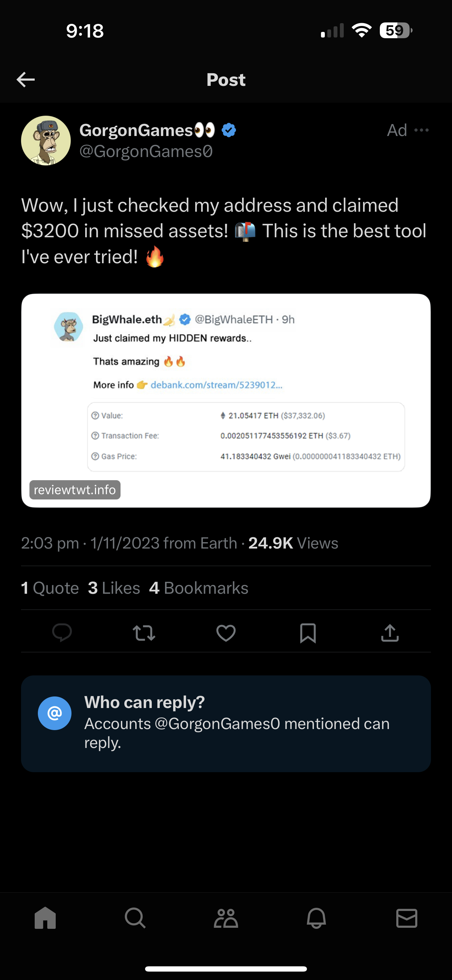View the 3 Likes list
Image resolution: width=452 pixels, height=980 pixels.
(114, 588)
